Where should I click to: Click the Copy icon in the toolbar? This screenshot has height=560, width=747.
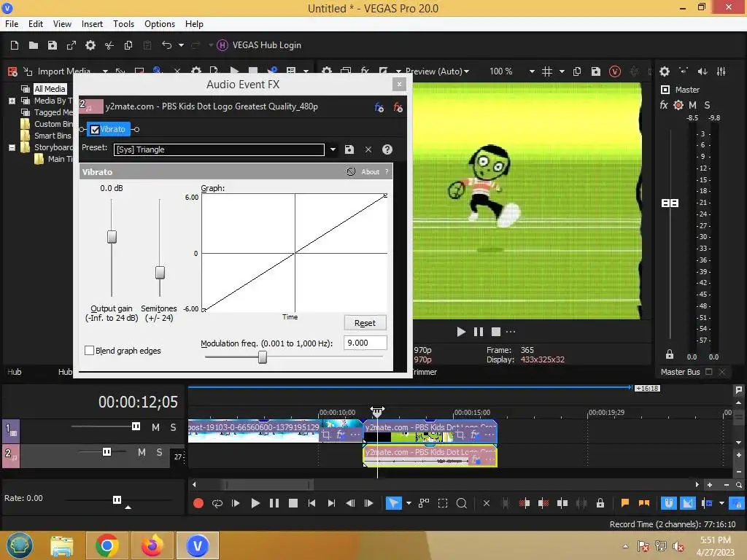pyautogui.click(x=128, y=45)
